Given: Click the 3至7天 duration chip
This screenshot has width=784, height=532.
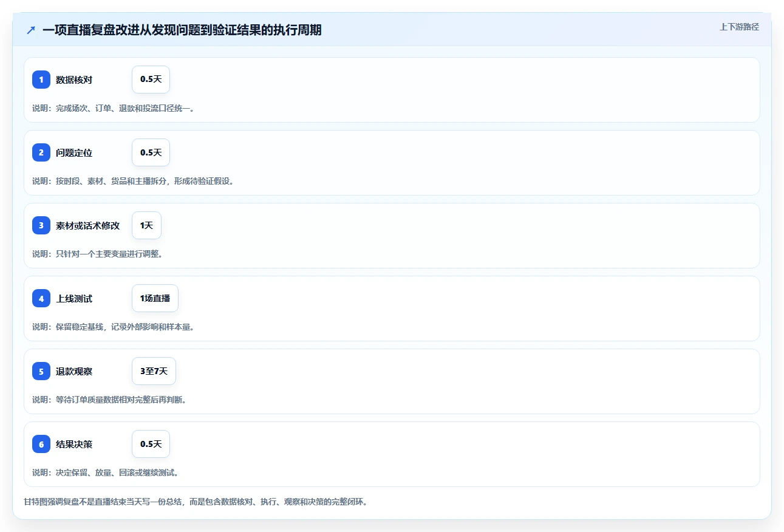Looking at the screenshot, I should [154, 371].
